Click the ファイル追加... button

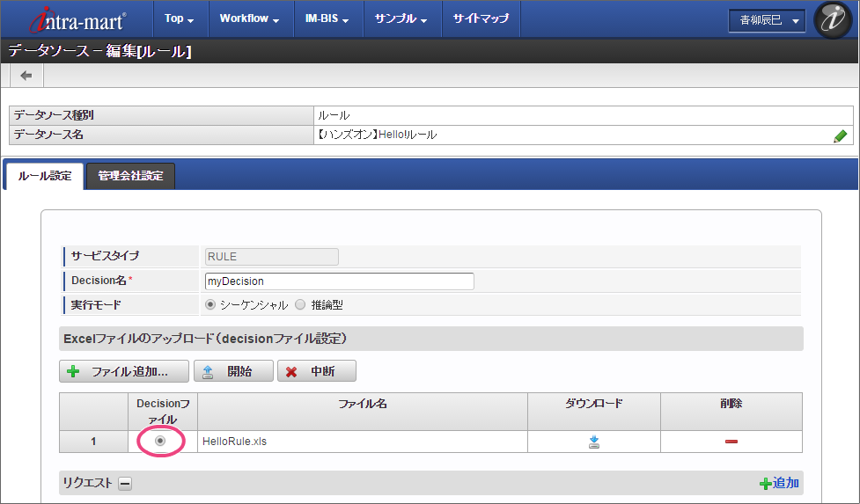[124, 371]
